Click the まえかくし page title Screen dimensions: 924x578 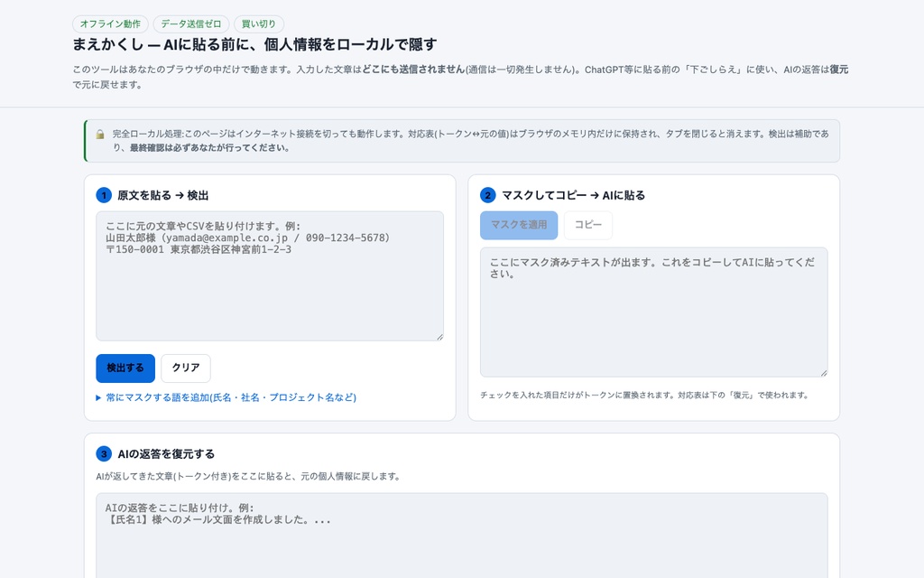pos(254,44)
